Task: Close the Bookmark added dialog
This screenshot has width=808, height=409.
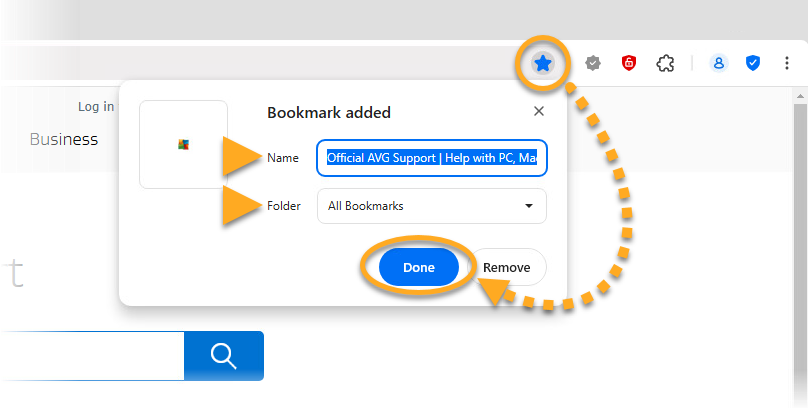Action: pyautogui.click(x=539, y=112)
